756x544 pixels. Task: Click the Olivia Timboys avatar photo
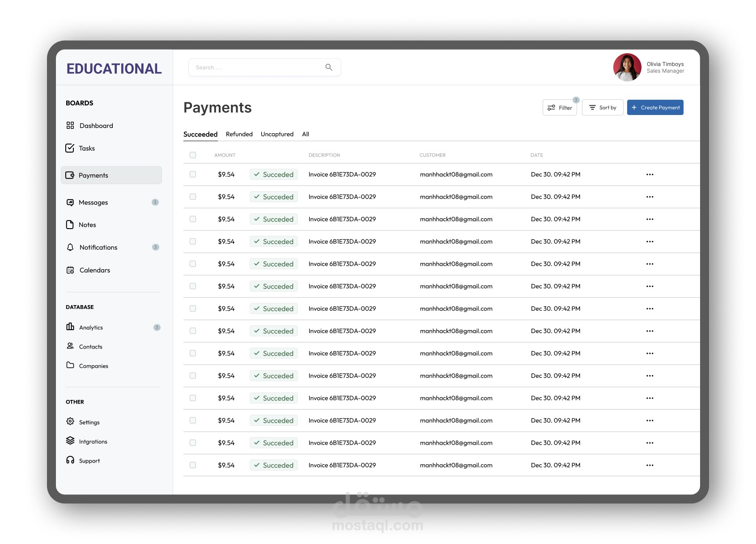[x=627, y=67]
